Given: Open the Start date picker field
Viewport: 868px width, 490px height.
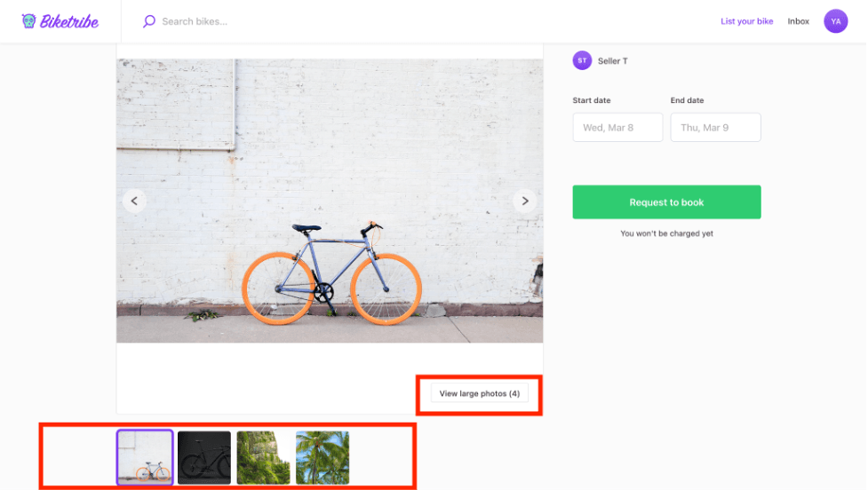Looking at the screenshot, I should coord(617,127).
